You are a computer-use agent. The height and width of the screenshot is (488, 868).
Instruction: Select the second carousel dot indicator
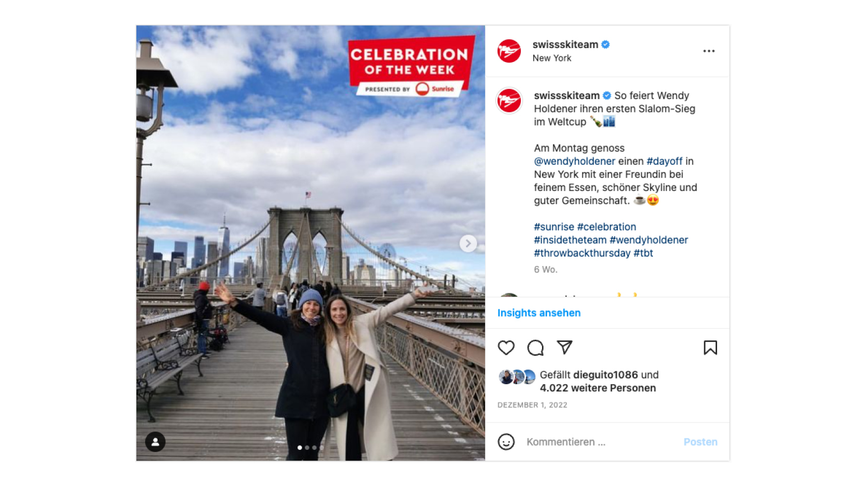pyautogui.click(x=307, y=448)
